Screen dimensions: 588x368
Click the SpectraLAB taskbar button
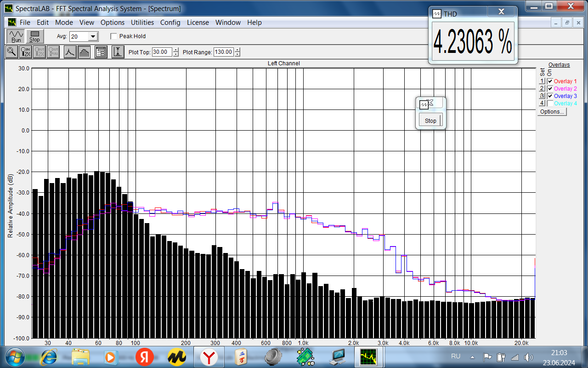coord(369,356)
